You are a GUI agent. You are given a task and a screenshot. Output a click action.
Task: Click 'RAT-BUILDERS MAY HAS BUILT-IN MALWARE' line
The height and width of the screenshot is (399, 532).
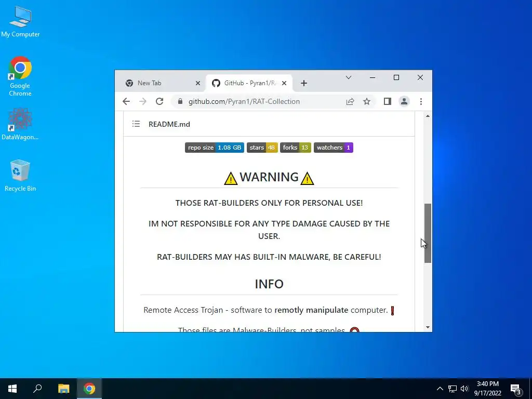pyautogui.click(x=269, y=257)
